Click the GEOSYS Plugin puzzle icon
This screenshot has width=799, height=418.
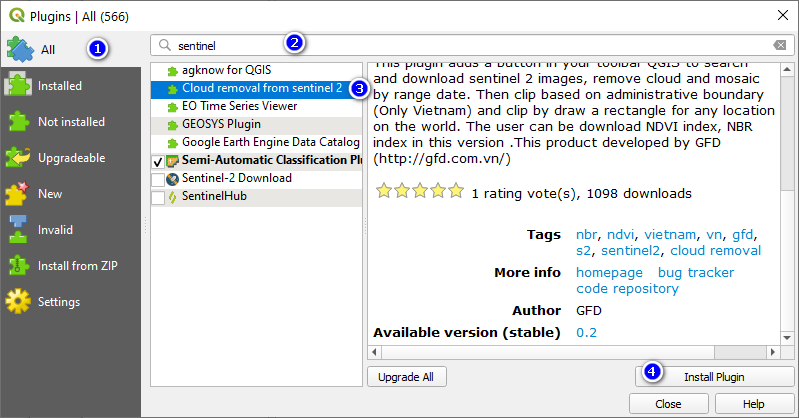click(173, 125)
